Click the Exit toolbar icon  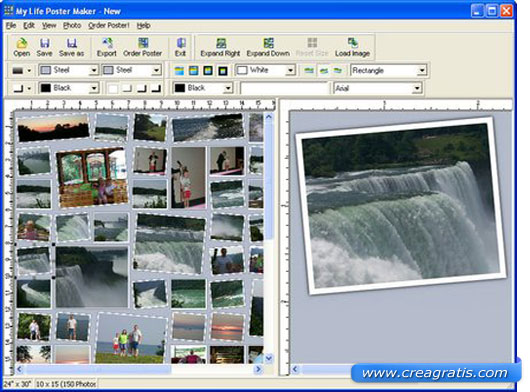pyautogui.click(x=180, y=47)
